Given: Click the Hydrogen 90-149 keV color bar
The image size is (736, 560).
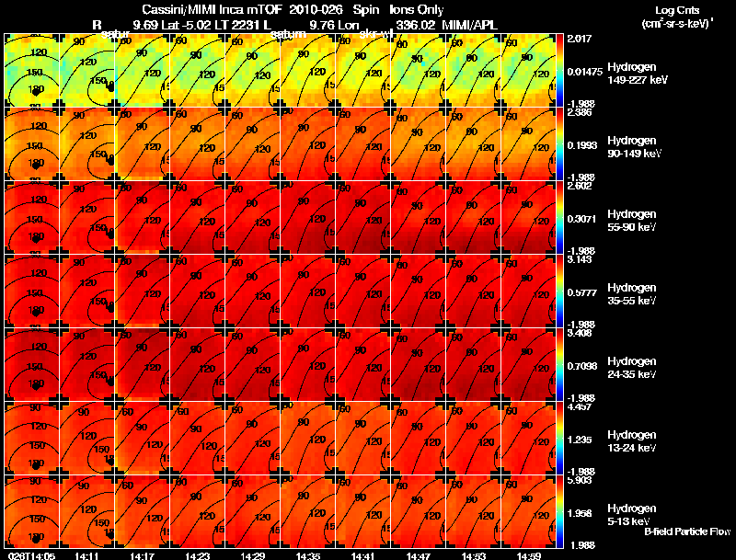Looking at the screenshot, I should [559, 144].
